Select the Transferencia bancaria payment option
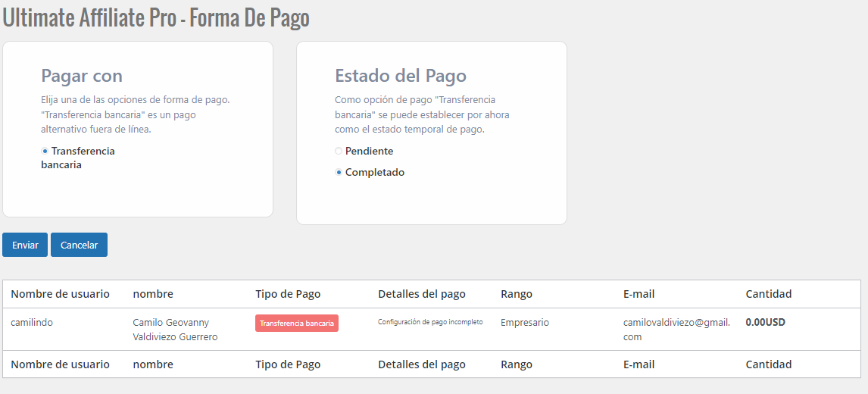868x394 pixels. click(x=45, y=152)
